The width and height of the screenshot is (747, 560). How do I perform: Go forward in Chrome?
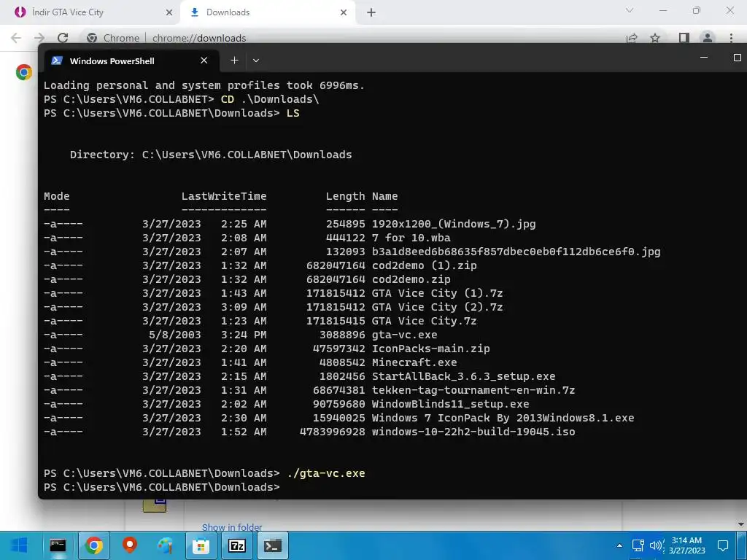(39, 38)
